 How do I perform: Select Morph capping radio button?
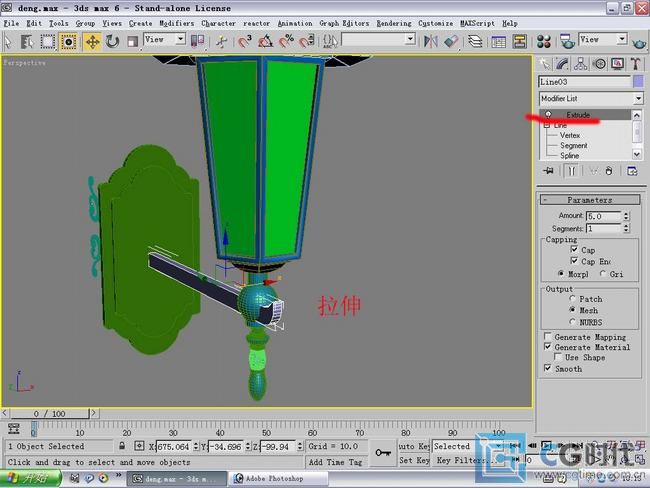(x=561, y=273)
